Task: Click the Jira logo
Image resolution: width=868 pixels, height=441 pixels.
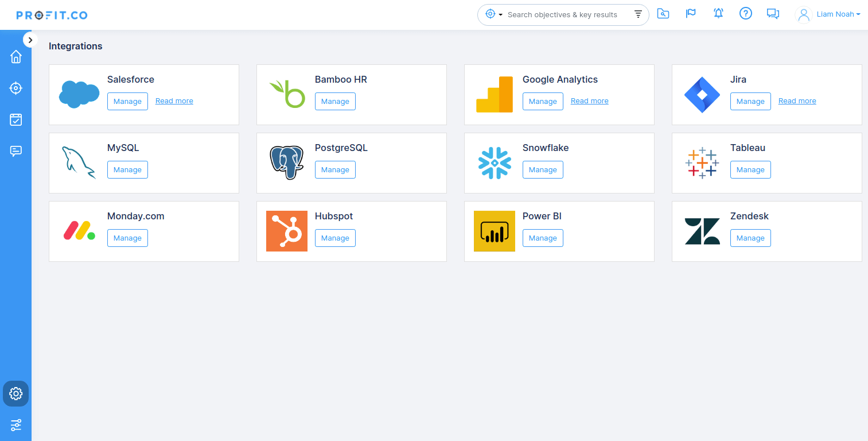Action: 702,94
